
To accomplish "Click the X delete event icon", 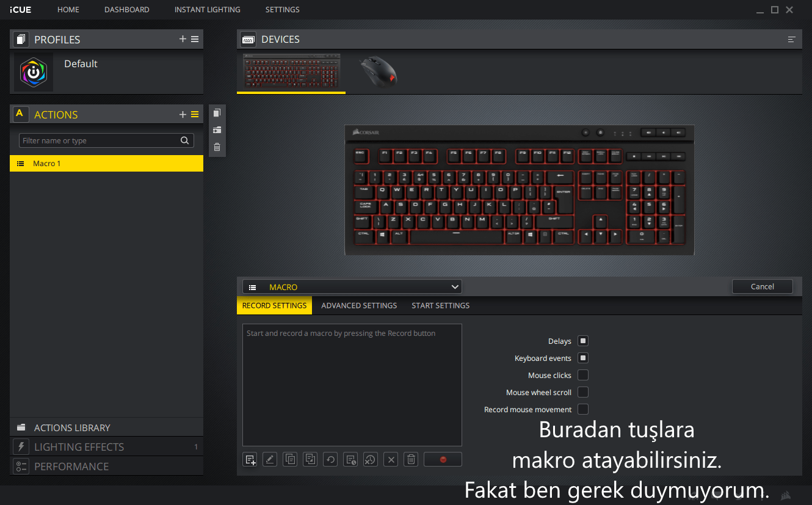I will pos(391,460).
